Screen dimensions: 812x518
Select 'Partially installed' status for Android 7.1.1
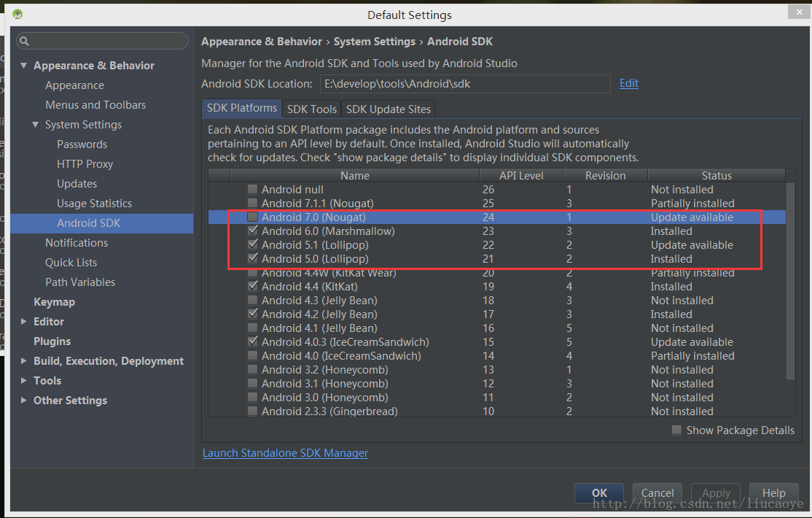(692, 204)
